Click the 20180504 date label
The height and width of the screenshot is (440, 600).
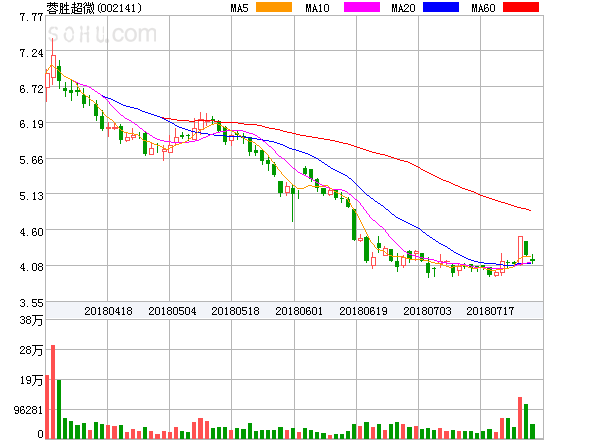(x=172, y=311)
